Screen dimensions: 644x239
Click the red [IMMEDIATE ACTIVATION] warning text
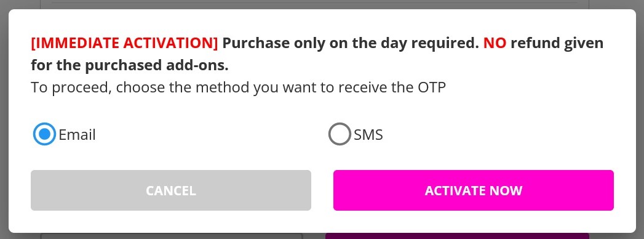coord(124,43)
